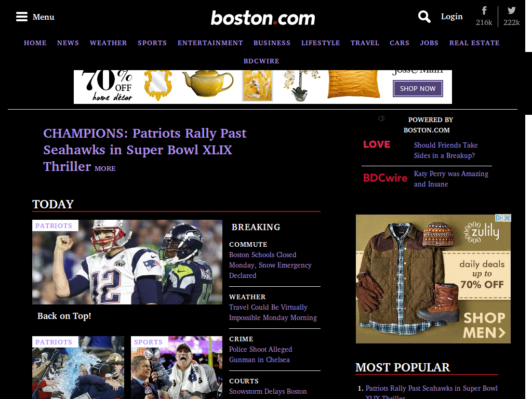Click SHOP NOW button in banner ad
This screenshot has width=532, height=399.
click(x=418, y=88)
